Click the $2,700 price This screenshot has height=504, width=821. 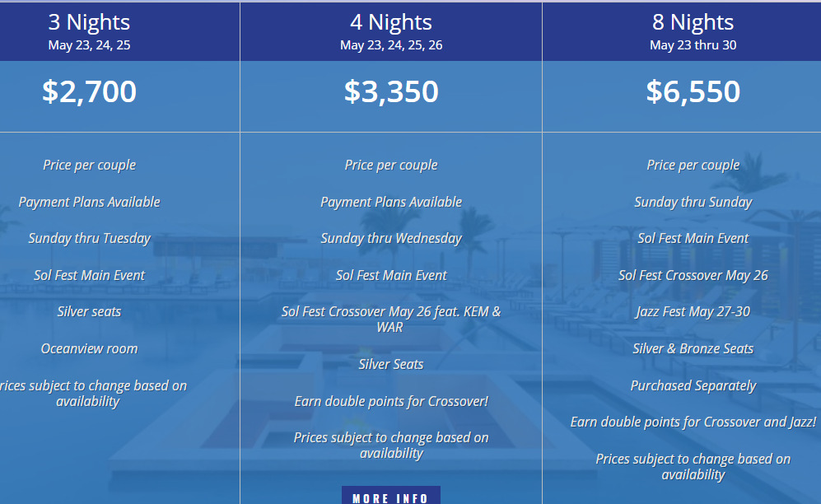(x=89, y=91)
